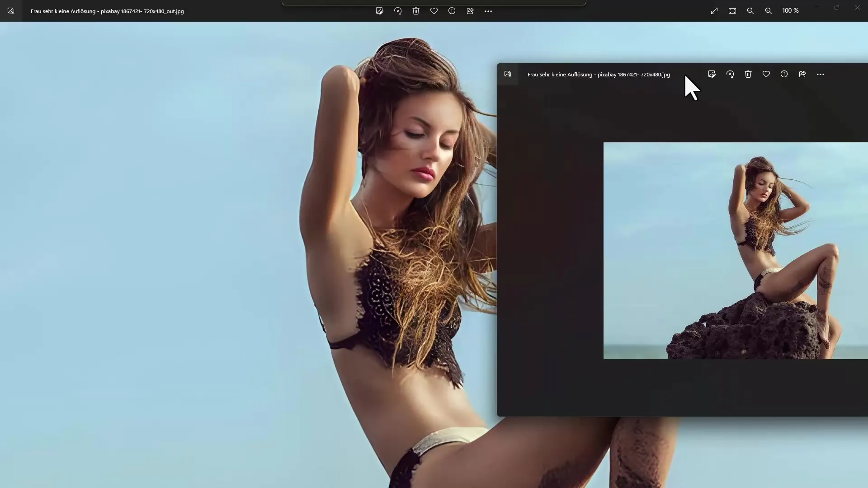The height and width of the screenshot is (488, 868).
Task: Click the Photos app icon in the _out.jpg window
Action: click(11, 11)
